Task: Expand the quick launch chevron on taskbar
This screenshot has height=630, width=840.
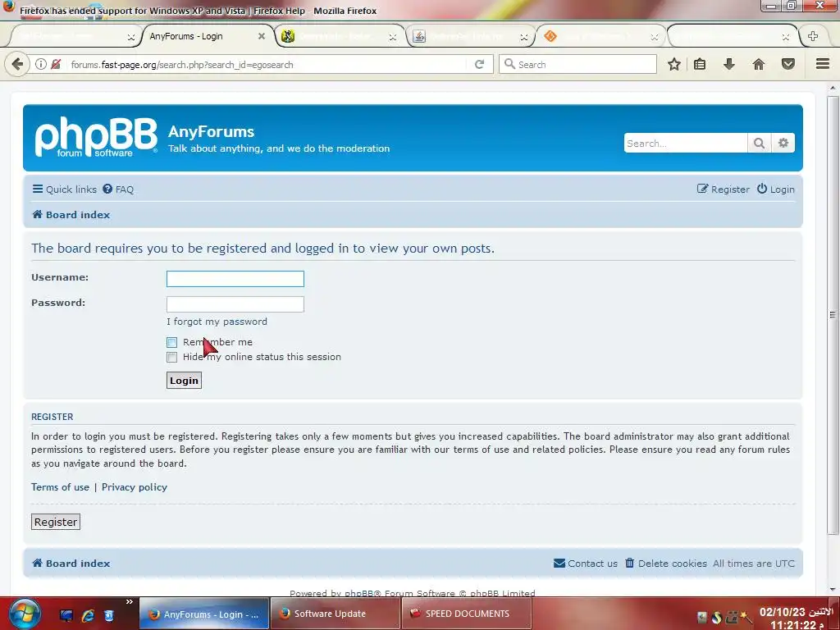Action: (129, 602)
